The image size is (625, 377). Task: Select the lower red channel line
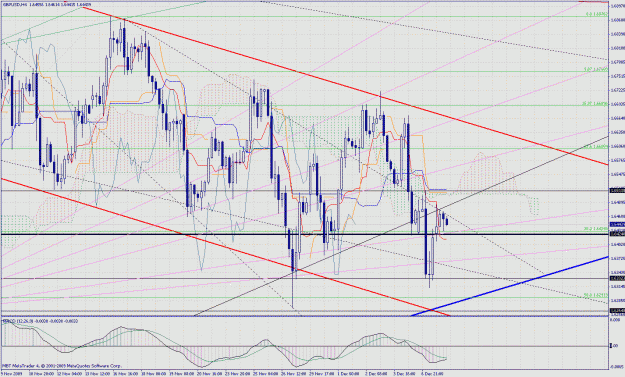(225, 247)
